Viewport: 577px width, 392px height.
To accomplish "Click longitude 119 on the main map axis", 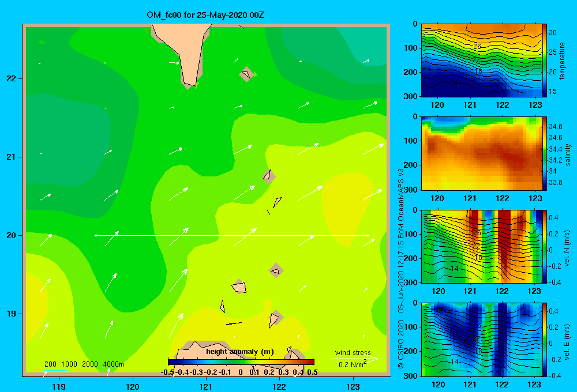I will click(59, 386).
